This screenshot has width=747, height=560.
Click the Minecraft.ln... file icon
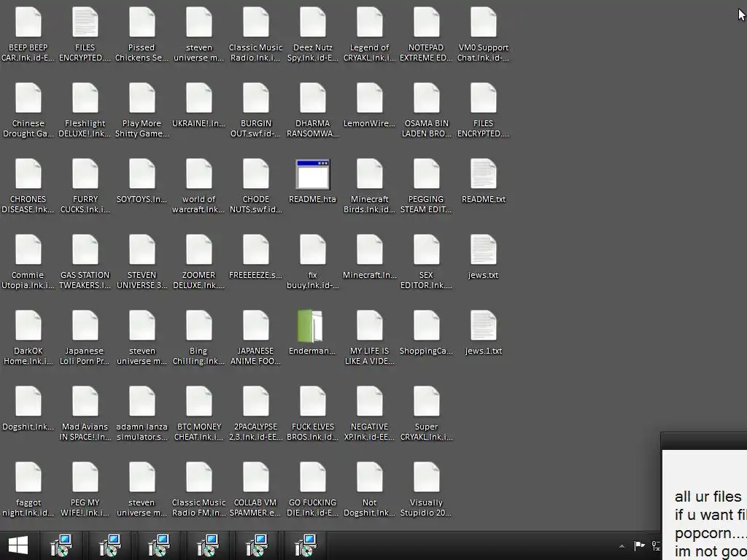pos(370,249)
